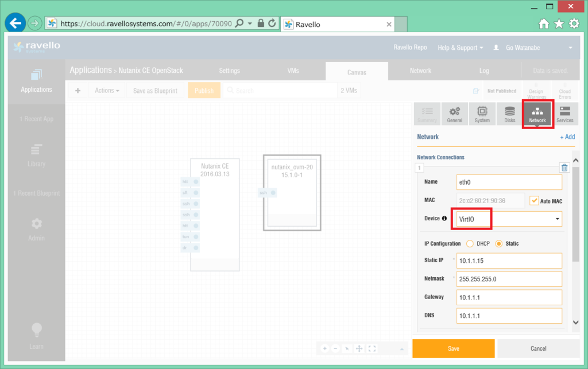This screenshot has width=588, height=369.
Task: Click the security lock icon in address bar
Action: 261,23
